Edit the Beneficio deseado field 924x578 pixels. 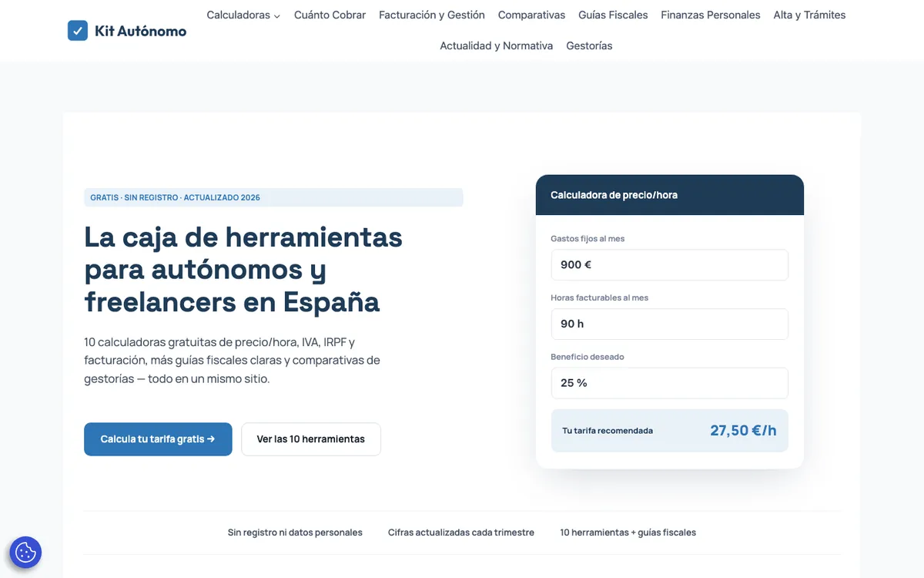[x=670, y=383]
